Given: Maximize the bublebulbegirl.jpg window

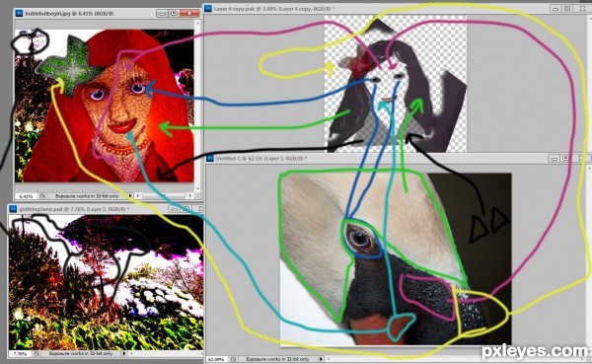Looking at the screenshot, I should point(174,13).
